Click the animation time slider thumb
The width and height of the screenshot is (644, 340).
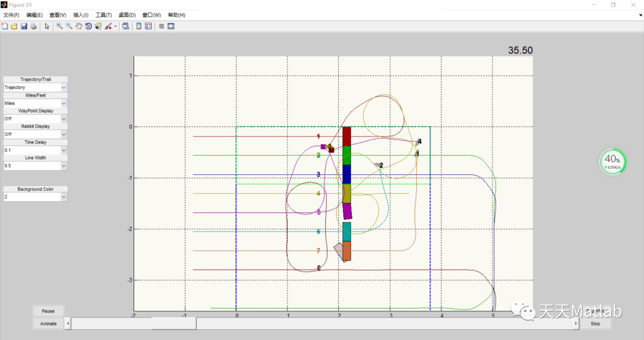174,323
